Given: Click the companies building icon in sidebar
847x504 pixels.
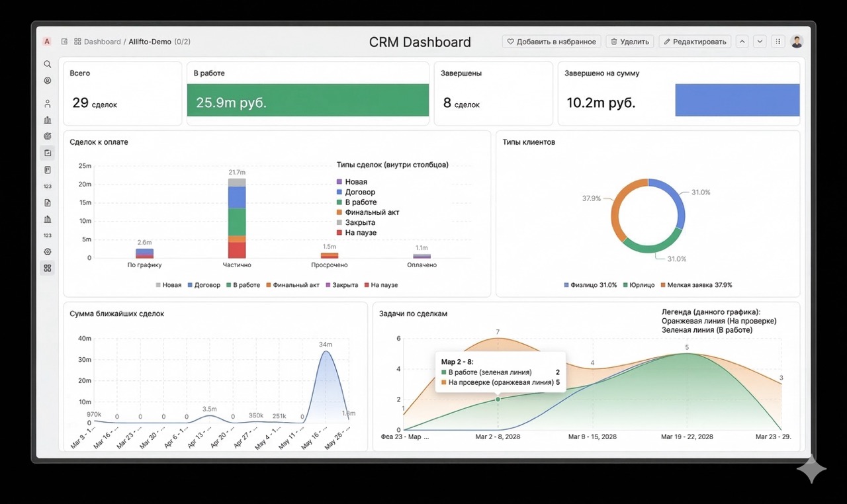Looking at the screenshot, I should 47,120.
